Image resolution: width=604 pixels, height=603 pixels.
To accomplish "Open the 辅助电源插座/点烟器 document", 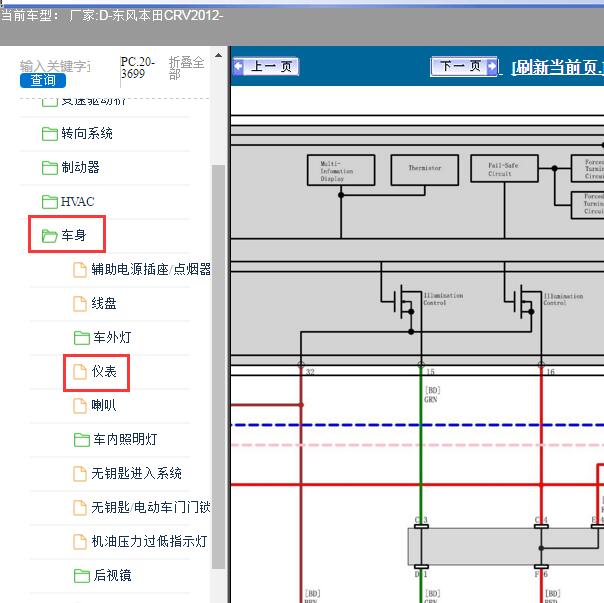I will click(x=151, y=269).
